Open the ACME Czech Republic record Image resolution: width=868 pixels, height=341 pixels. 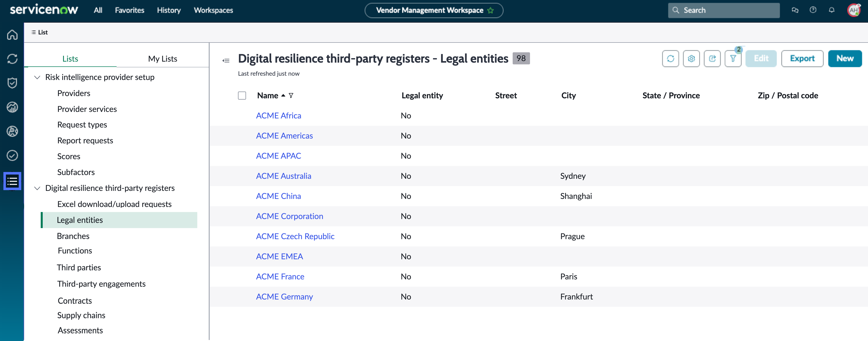(295, 236)
